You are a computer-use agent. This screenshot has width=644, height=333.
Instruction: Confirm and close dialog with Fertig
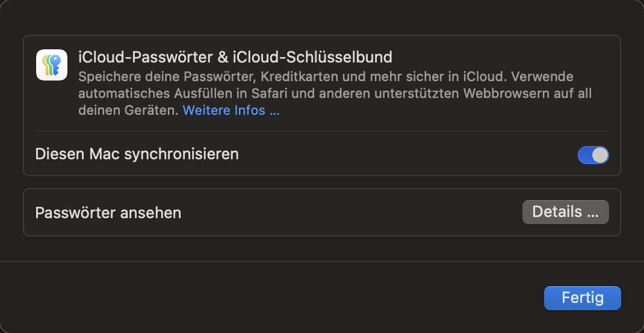[x=582, y=298]
